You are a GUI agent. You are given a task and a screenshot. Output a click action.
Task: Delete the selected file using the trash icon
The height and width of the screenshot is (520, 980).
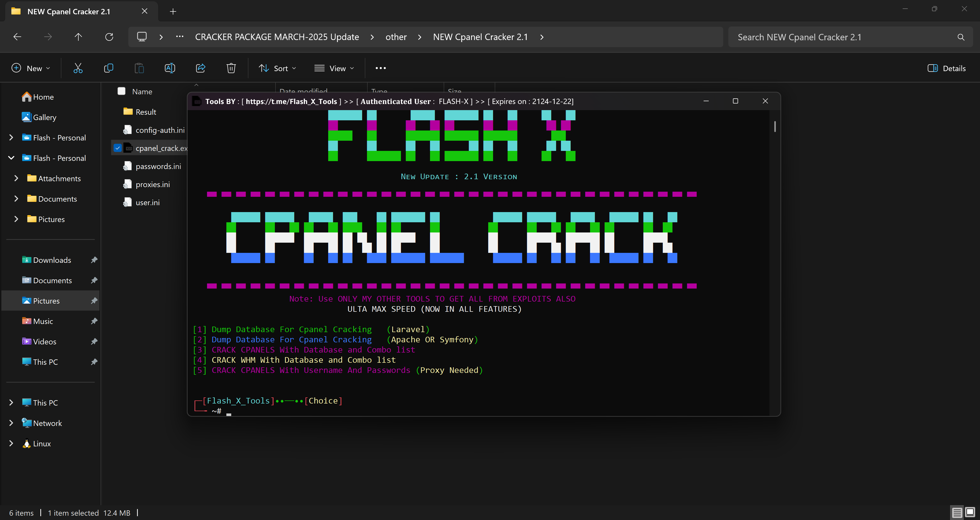[231, 68]
